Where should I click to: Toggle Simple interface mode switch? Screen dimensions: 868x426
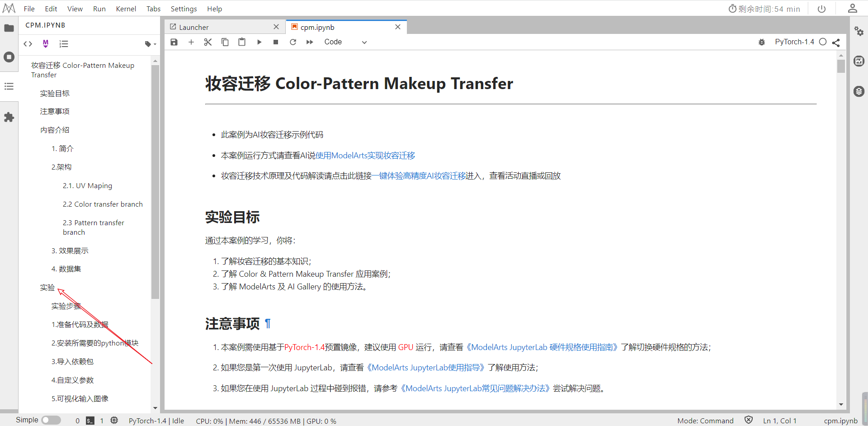point(51,420)
